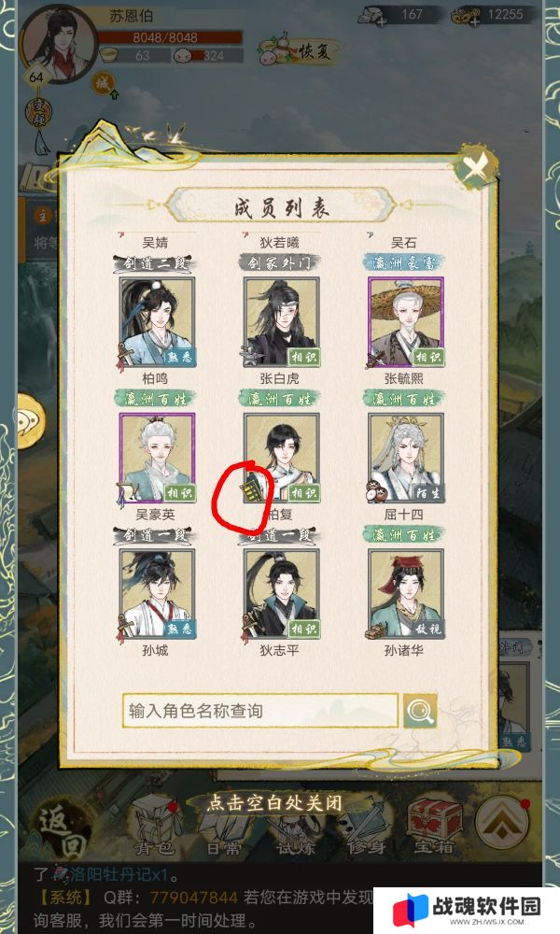560x934 pixels.
Task: Click the role name search field
Action: (x=260, y=711)
